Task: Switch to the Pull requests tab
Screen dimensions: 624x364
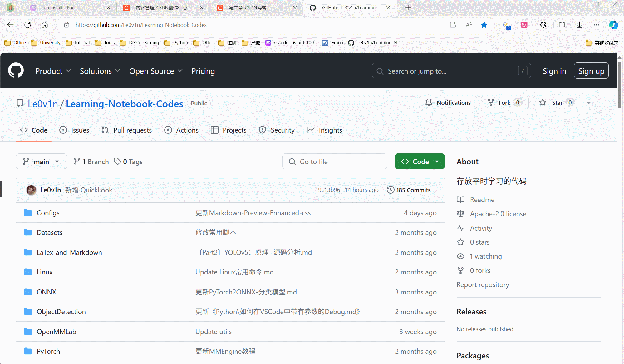Action: point(127,130)
